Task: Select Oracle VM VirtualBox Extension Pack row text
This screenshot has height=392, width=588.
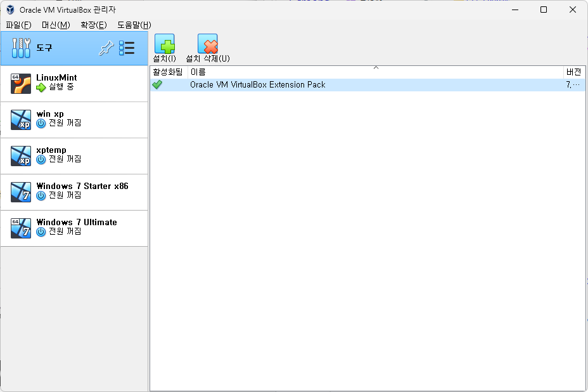Action: click(258, 85)
